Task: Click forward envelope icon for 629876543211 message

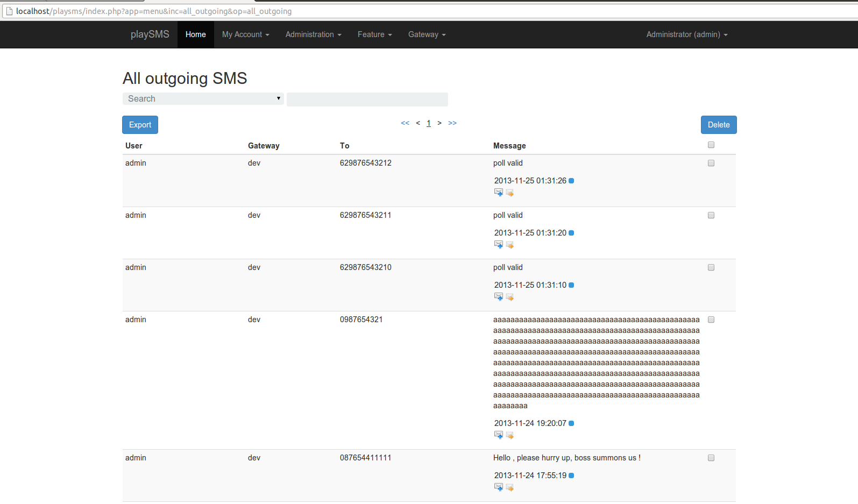Action: pos(510,244)
